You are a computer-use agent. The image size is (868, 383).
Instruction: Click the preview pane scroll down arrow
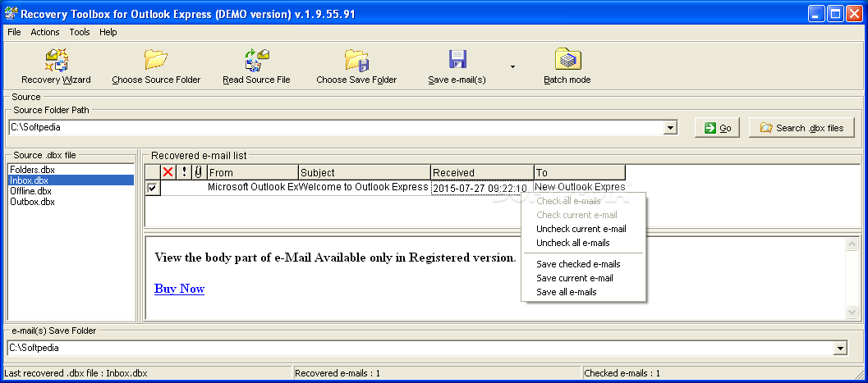pos(852,312)
